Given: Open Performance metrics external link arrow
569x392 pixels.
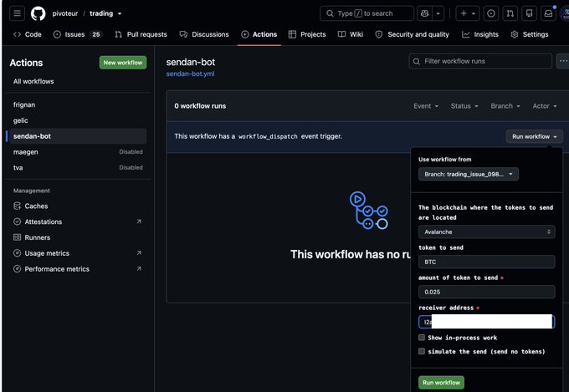Looking at the screenshot, I should pyautogui.click(x=139, y=268).
